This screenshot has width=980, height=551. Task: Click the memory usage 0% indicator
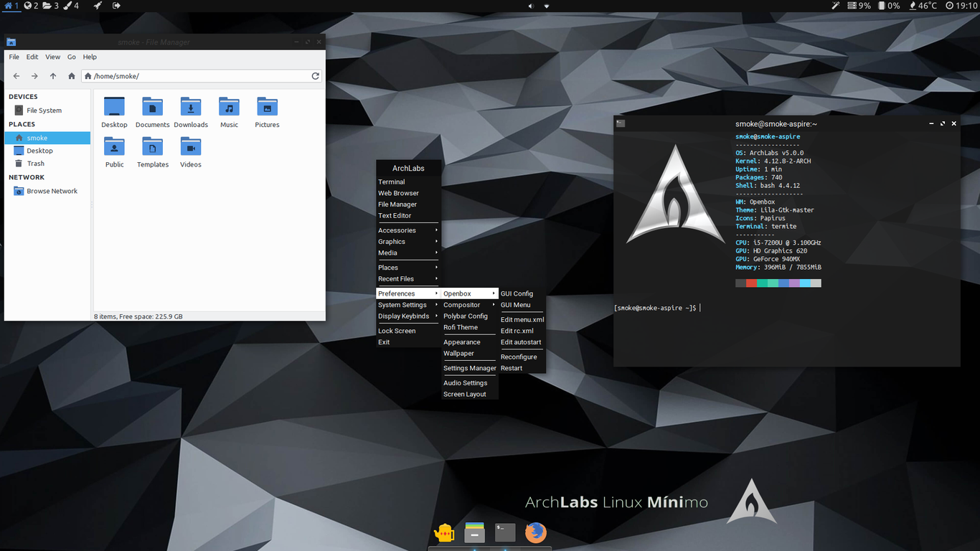889,5
